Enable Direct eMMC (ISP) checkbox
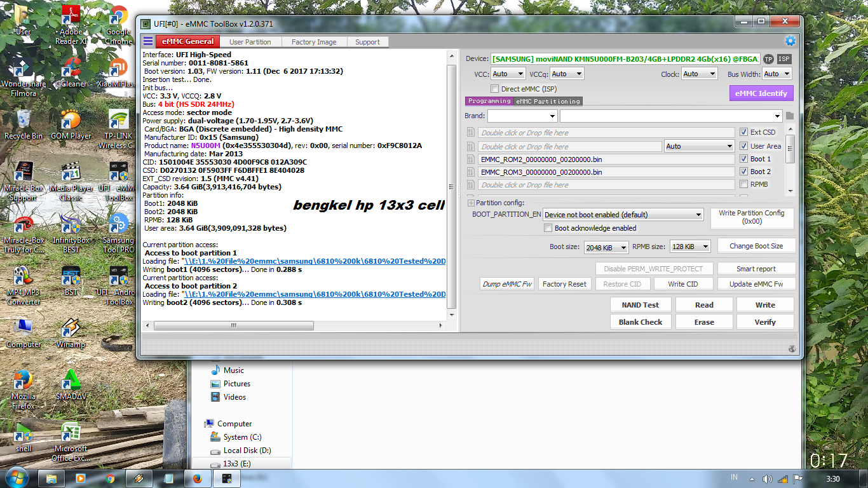 pos(495,89)
